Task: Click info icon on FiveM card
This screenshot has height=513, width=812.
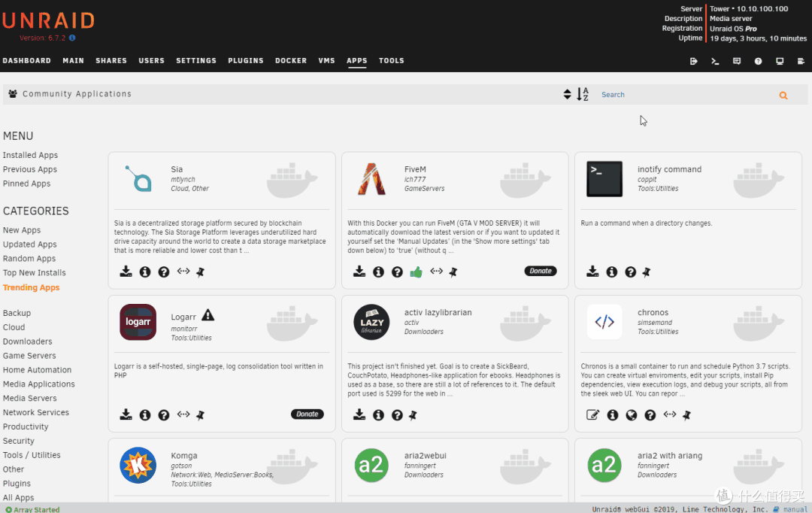Action: (378, 272)
